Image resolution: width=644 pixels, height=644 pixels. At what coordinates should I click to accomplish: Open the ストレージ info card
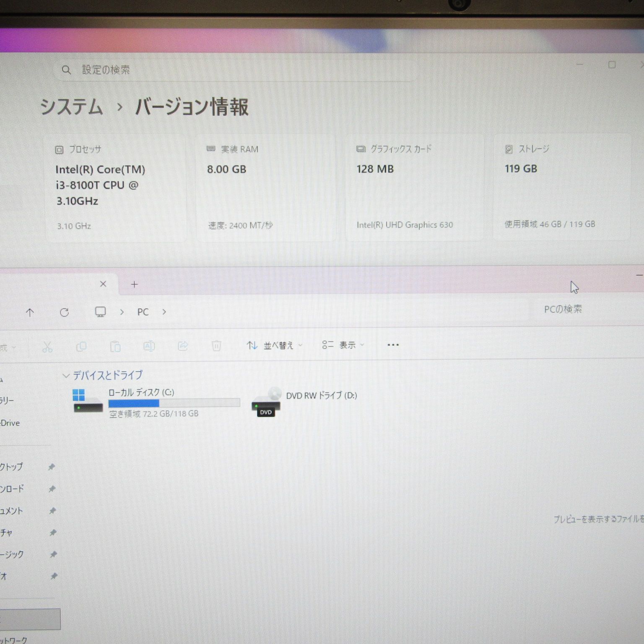point(562,187)
